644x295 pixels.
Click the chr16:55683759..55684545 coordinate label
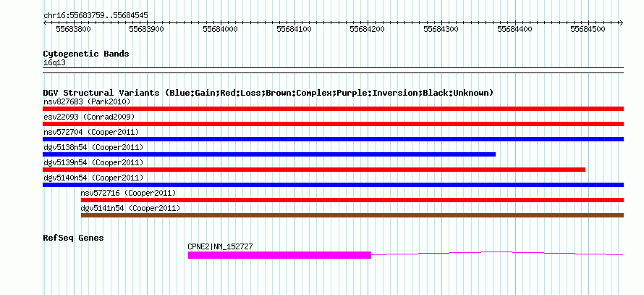[96, 15]
